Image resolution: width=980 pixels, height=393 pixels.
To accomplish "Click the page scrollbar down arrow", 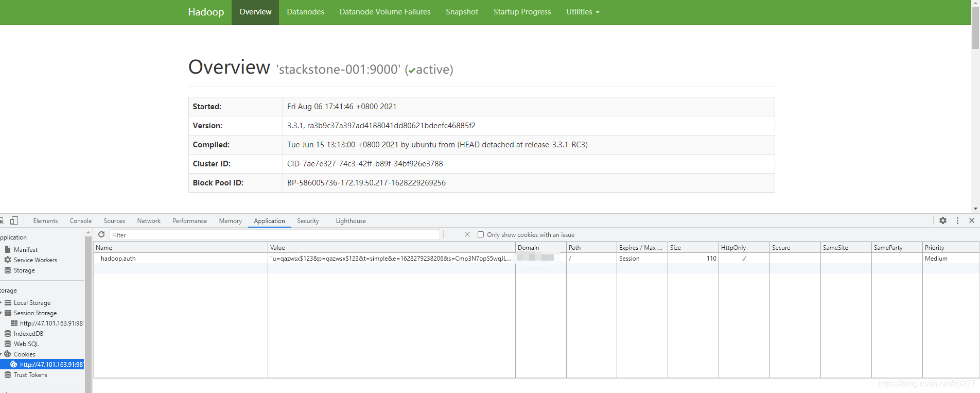I will (975, 209).
